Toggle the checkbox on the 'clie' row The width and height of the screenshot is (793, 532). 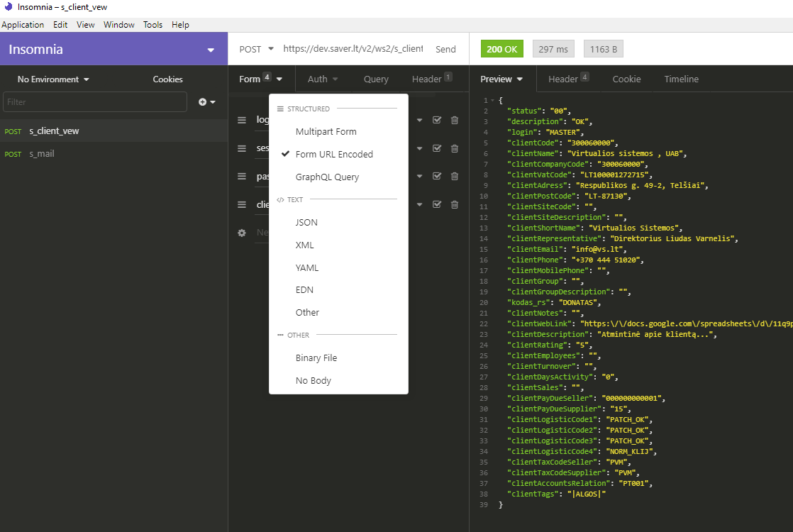tap(437, 204)
